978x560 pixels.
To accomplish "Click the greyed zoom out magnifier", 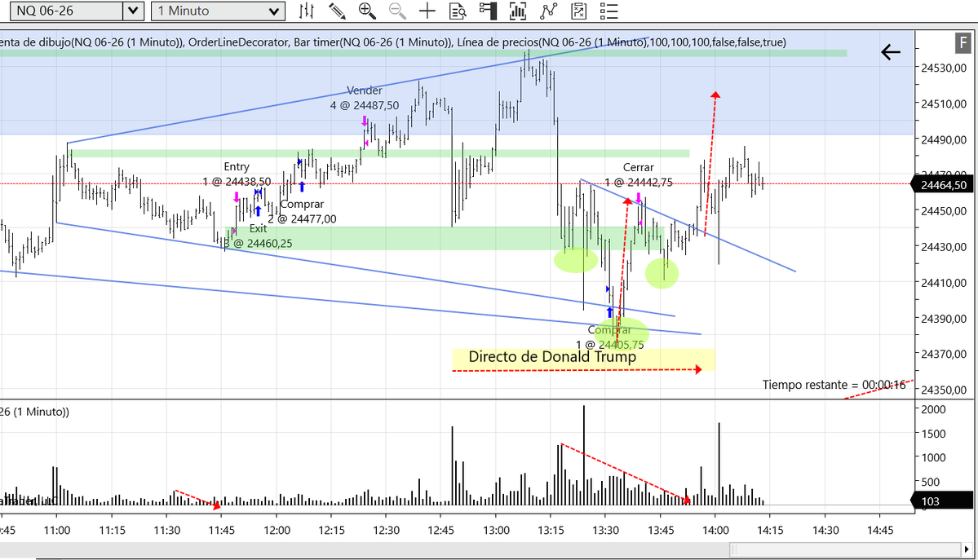I will point(396,11).
